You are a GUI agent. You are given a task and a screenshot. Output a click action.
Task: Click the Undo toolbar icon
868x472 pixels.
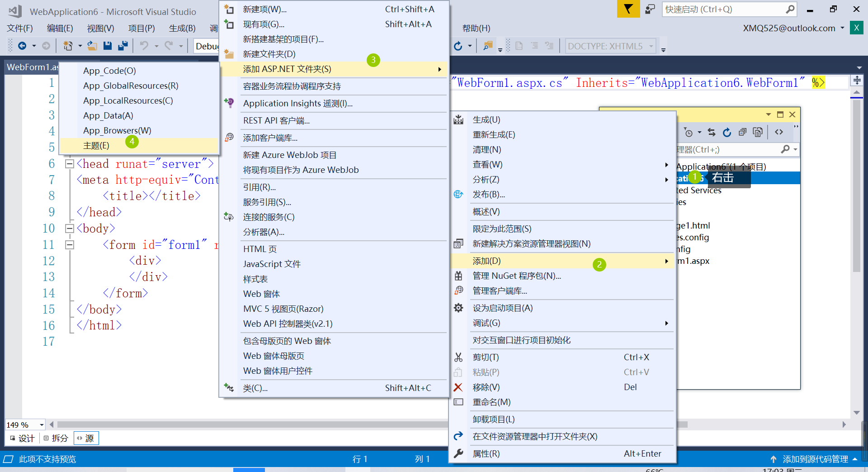pyautogui.click(x=144, y=45)
